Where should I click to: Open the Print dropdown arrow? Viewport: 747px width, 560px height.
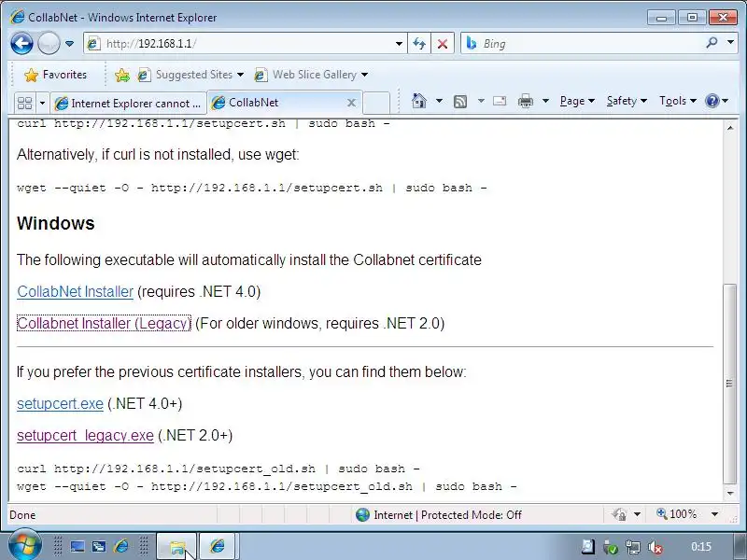pos(546,101)
